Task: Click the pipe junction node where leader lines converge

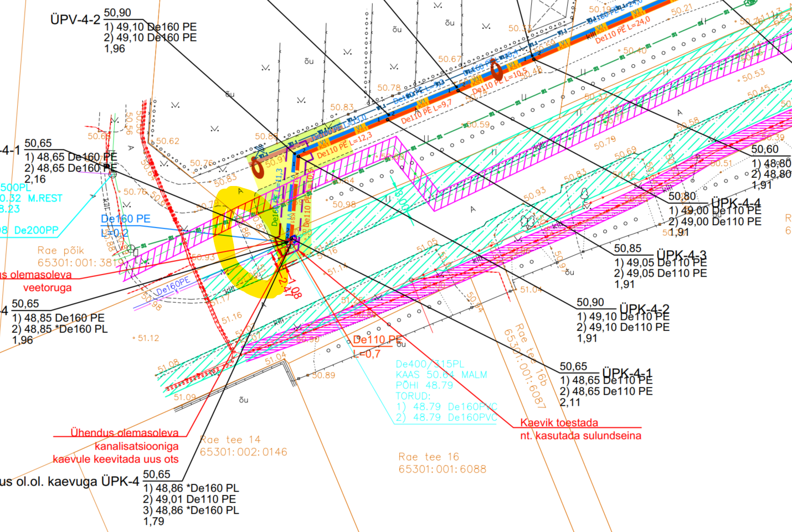Action: 292,241
